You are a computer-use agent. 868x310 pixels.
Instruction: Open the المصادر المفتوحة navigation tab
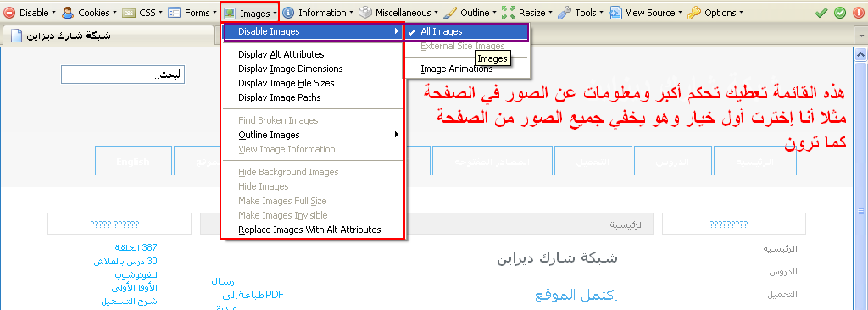(492, 162)
